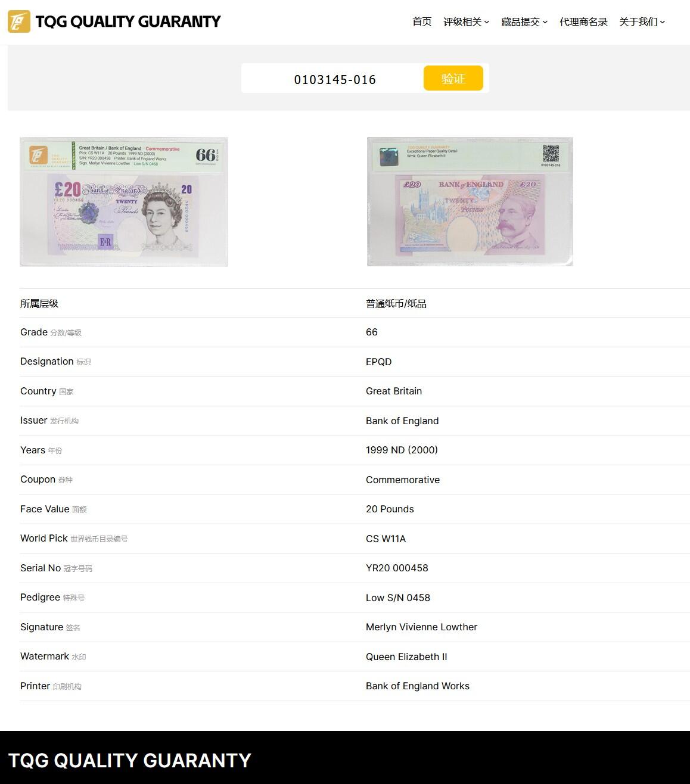Select the issuer value Bank of England
The width and height of the screenshot is (690, 784).
402,421
